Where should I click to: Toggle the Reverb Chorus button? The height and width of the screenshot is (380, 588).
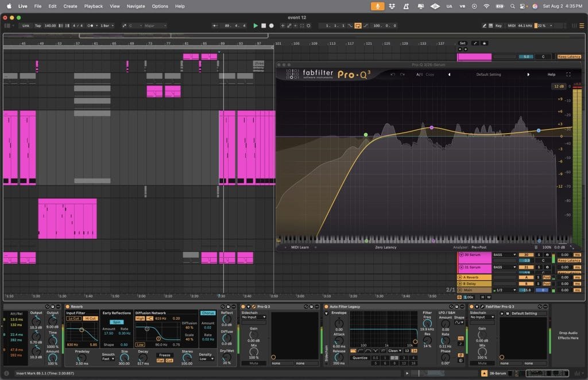point(208,313)
